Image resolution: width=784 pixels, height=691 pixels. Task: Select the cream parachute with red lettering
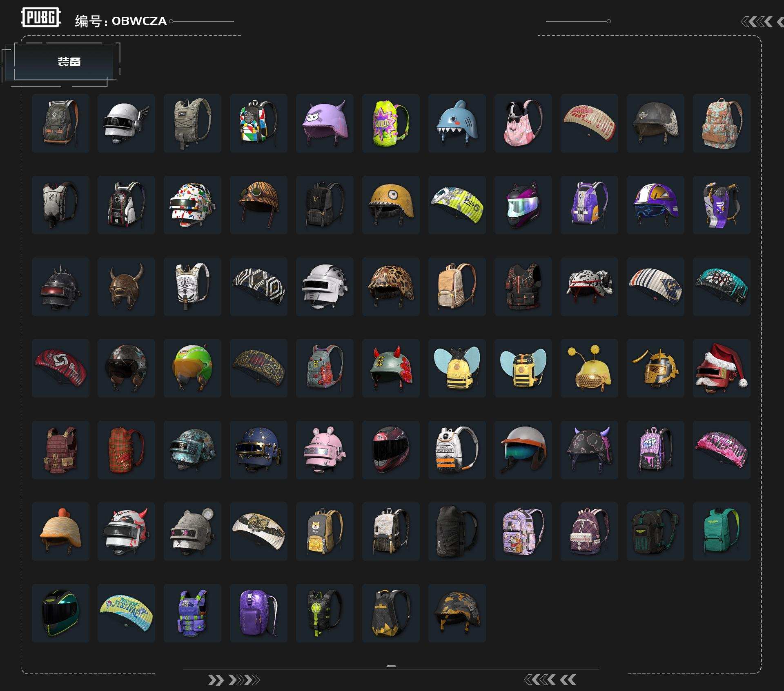click(589, 123)
